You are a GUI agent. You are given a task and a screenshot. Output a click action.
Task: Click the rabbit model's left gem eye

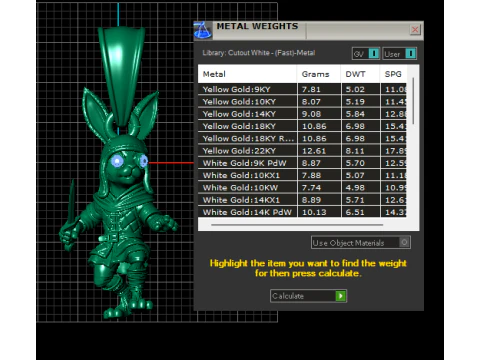point(117,161)
